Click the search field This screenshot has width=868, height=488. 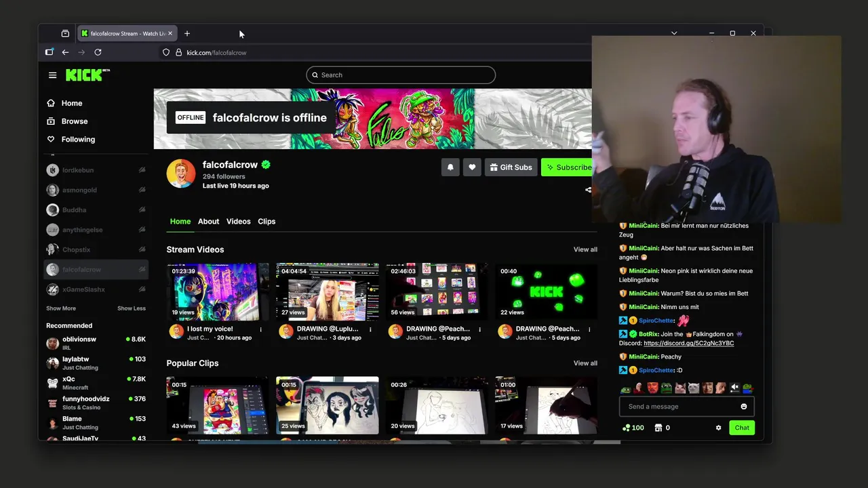(x=401, y=75)
